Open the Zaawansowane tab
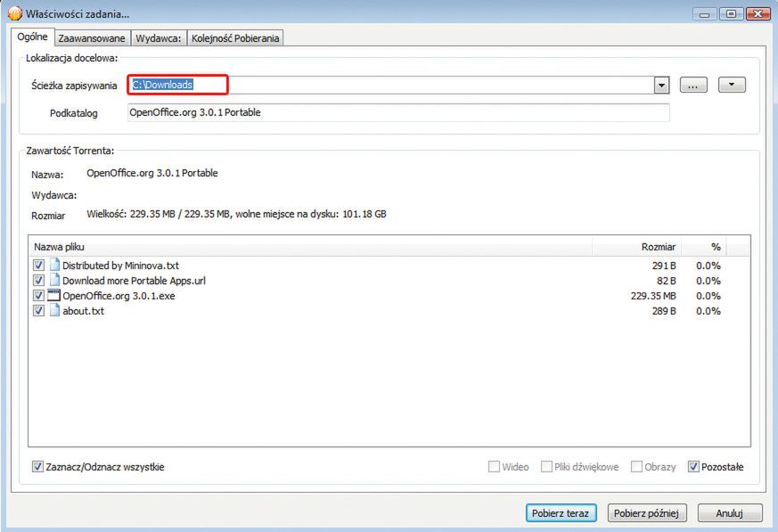 coord(92,38)
